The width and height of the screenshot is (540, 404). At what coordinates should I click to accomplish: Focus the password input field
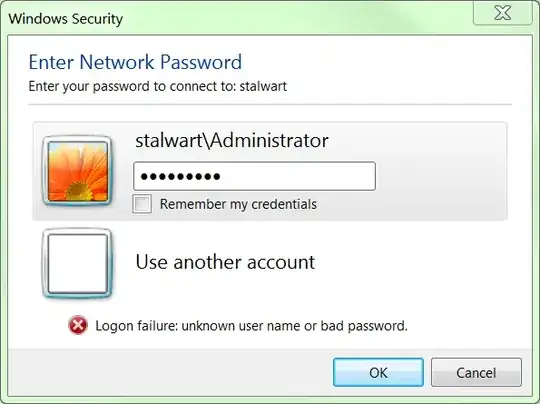coord(255,176)
